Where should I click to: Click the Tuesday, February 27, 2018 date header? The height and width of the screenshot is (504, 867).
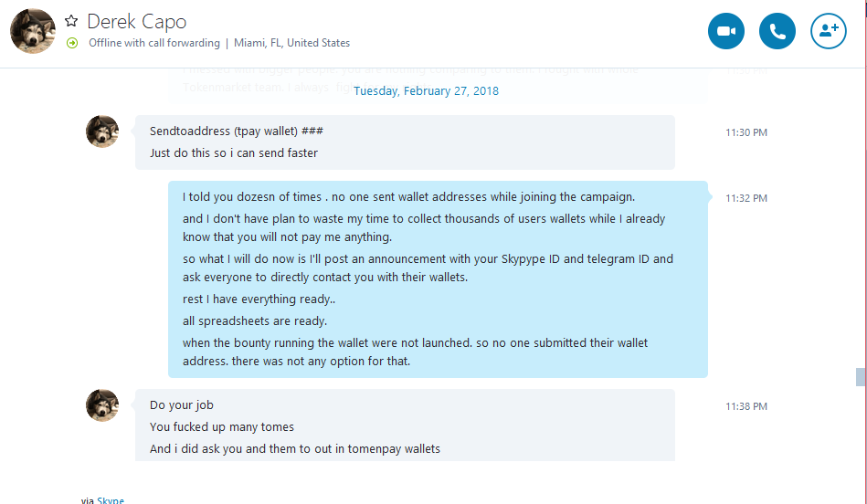click(x=426, y=91)
